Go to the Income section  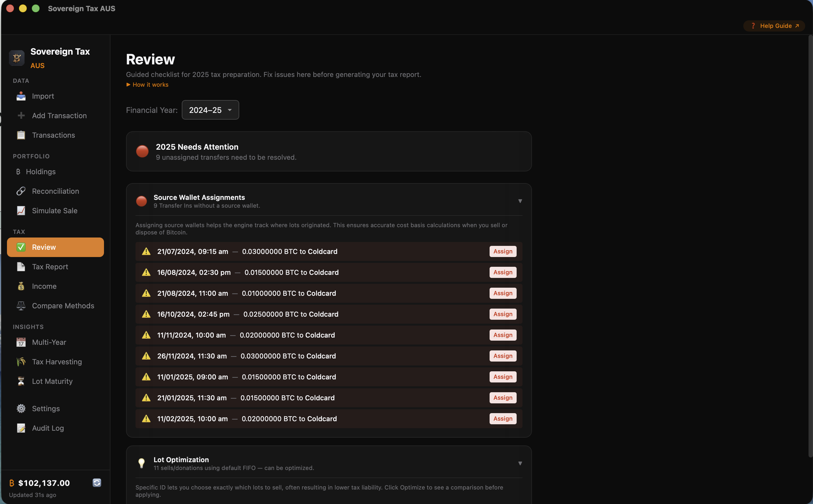click(x=44, y=286)
